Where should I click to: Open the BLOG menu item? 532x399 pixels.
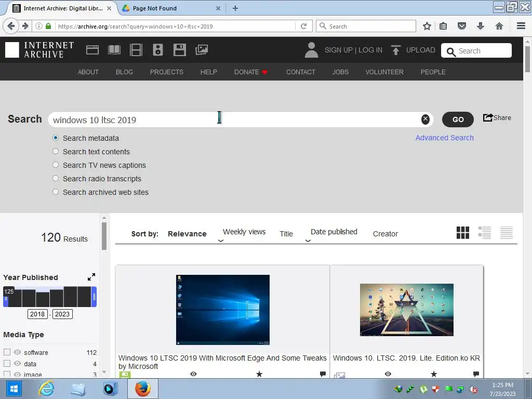(124, 72)
